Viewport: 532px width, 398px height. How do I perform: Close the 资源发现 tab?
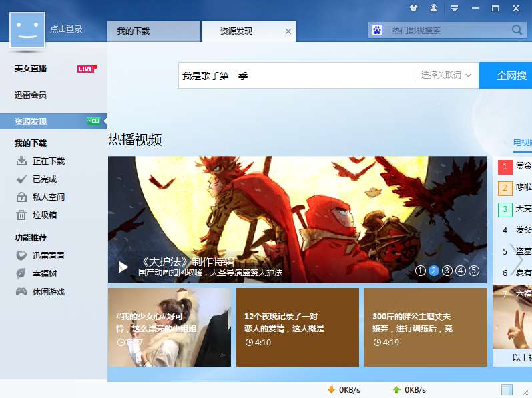click(x=288, y=31)
